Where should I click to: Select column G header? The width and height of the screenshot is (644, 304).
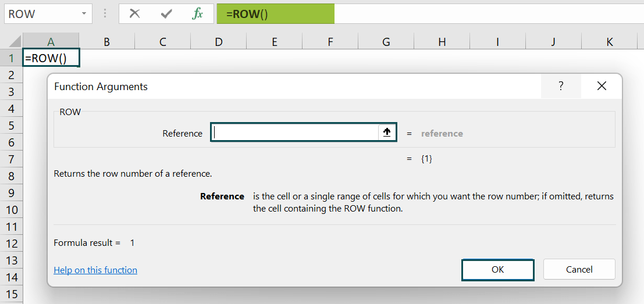(x=386, y=41)
